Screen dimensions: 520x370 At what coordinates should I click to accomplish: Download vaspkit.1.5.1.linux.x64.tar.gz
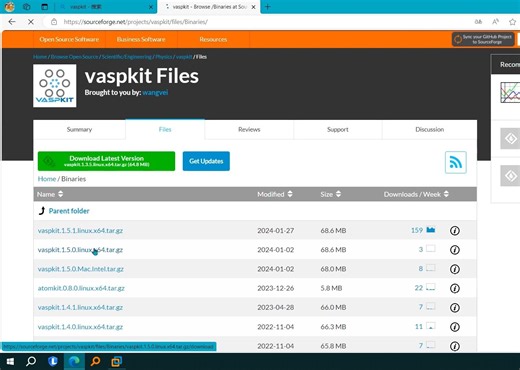coord(80,230)
